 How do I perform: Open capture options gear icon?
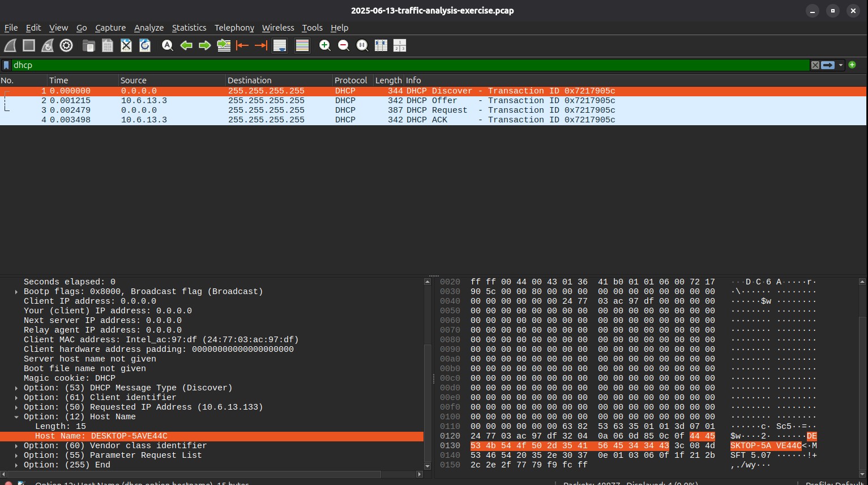pos(66,46)
